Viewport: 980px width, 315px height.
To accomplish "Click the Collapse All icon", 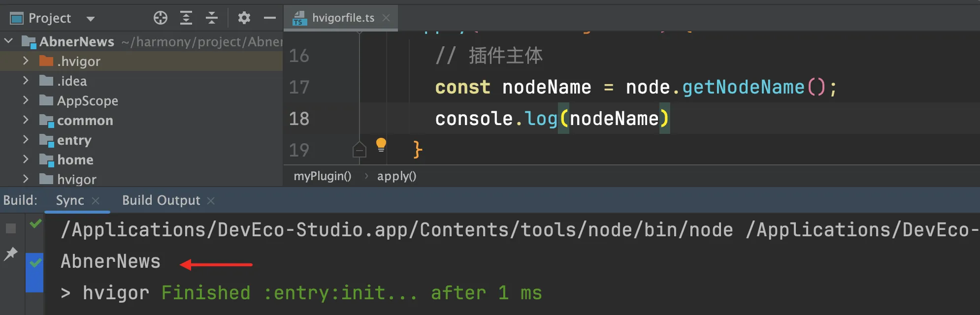I will pos(212,18).
